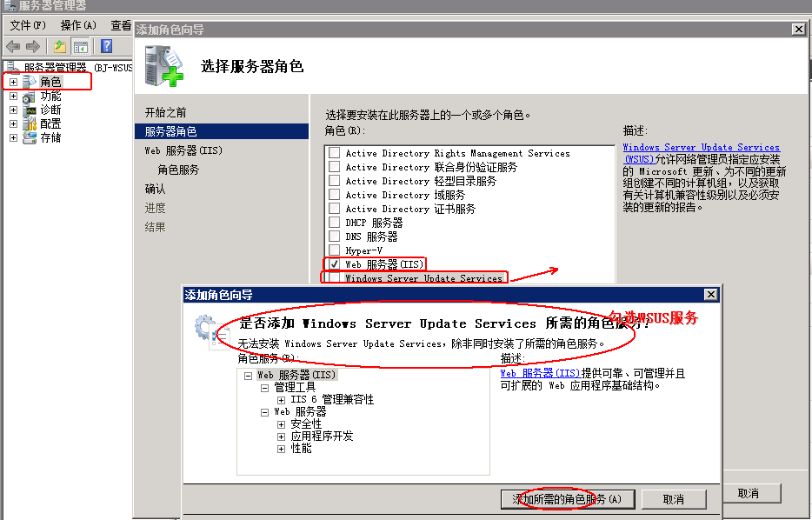812x520 pixels.
Task: Expand the 性能 node
Action: 281,449
